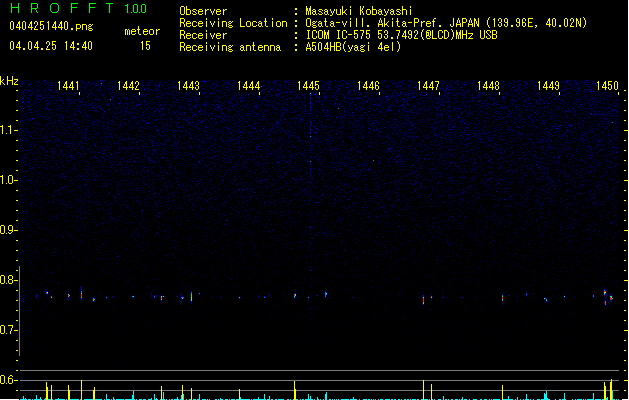Viewport: 629px width, 400px height.
Task: Click the 1445 time axis label
Action: 308,86
